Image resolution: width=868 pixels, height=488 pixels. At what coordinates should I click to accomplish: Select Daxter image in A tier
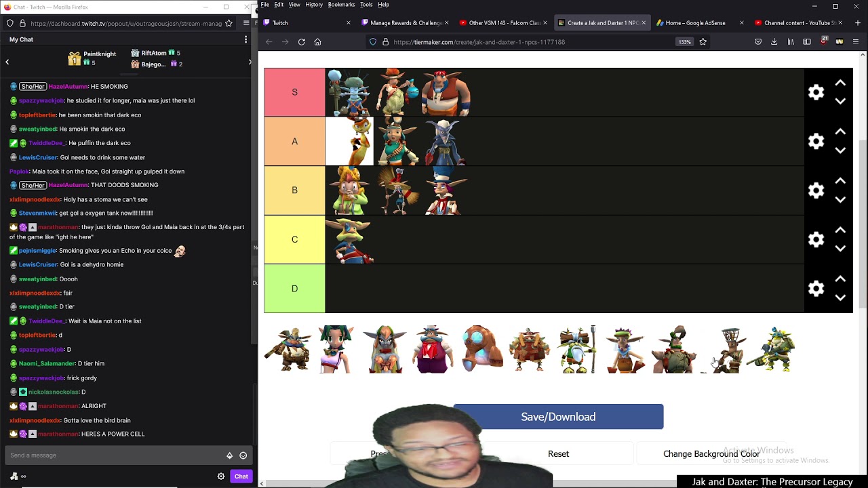pyautogui.click(x=349, y=141)
